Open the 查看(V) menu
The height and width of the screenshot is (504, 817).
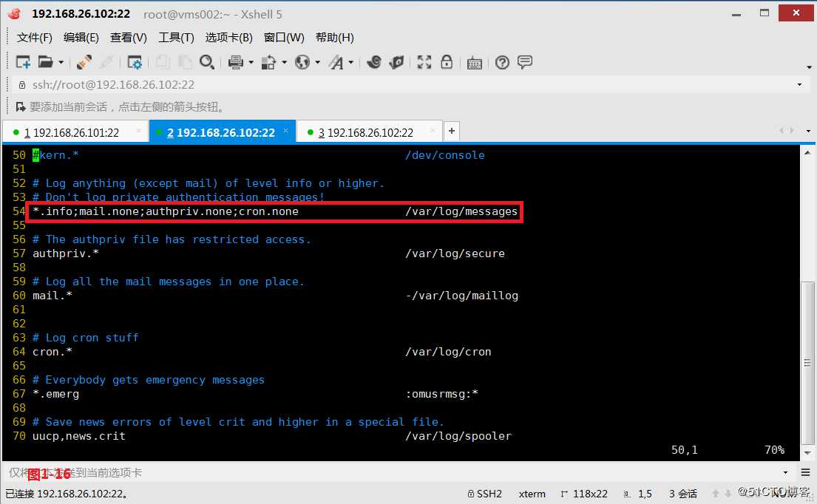(128, 38)
